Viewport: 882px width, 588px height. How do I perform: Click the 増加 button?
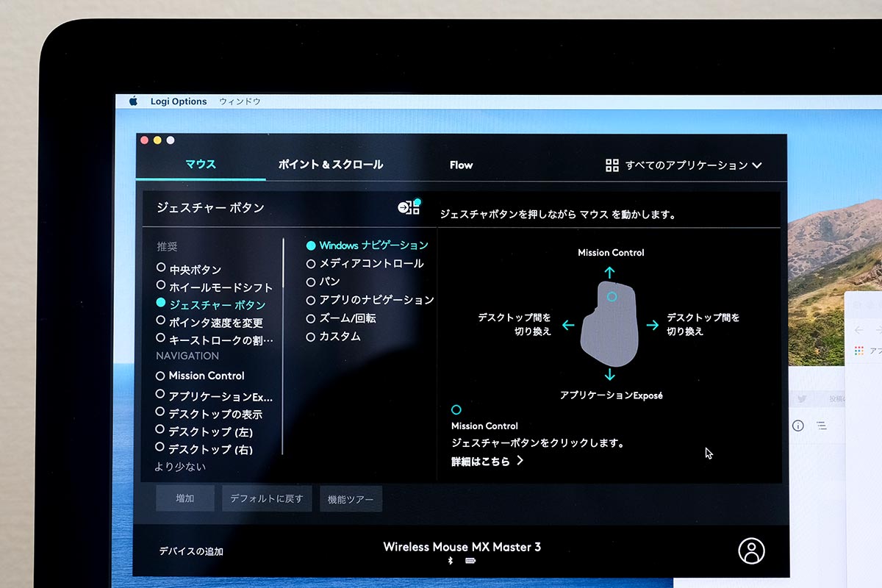(x=185, y=498)
